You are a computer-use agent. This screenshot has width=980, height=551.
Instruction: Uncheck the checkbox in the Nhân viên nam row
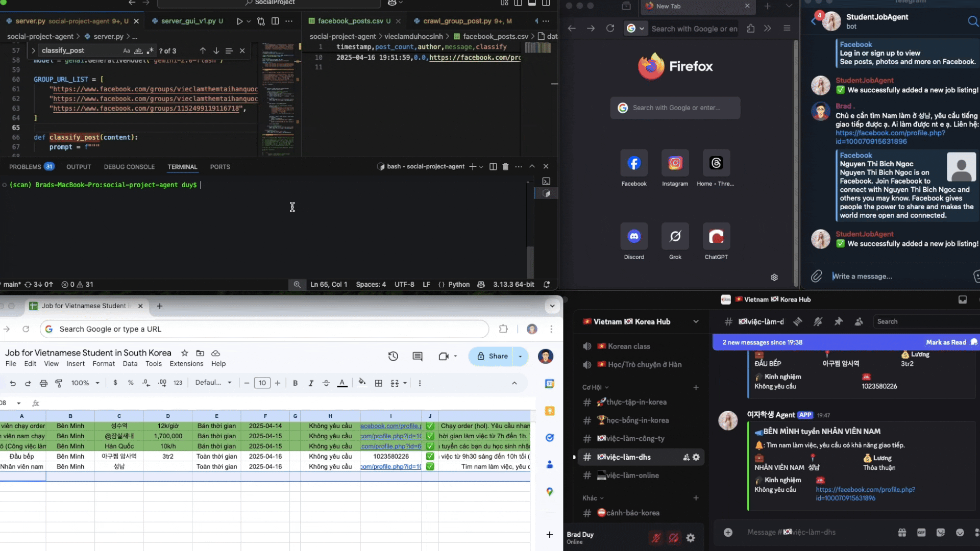tap(430, 466)
